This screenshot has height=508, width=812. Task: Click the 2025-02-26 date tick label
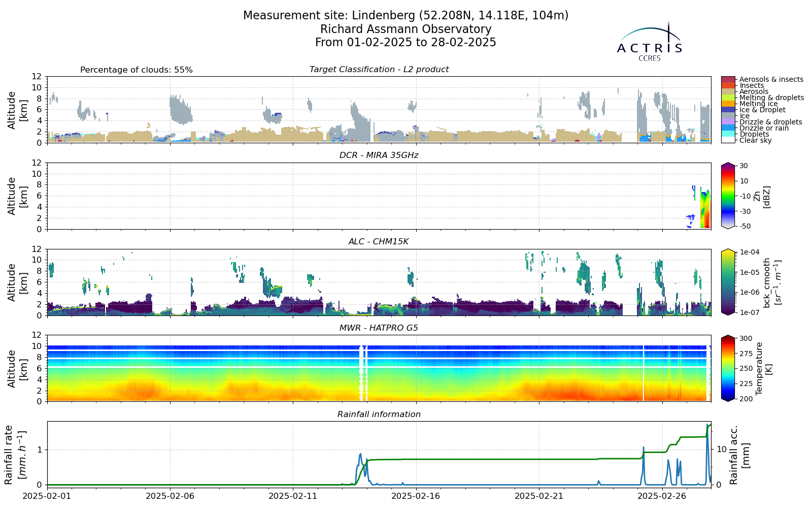[x=662, y=496]
